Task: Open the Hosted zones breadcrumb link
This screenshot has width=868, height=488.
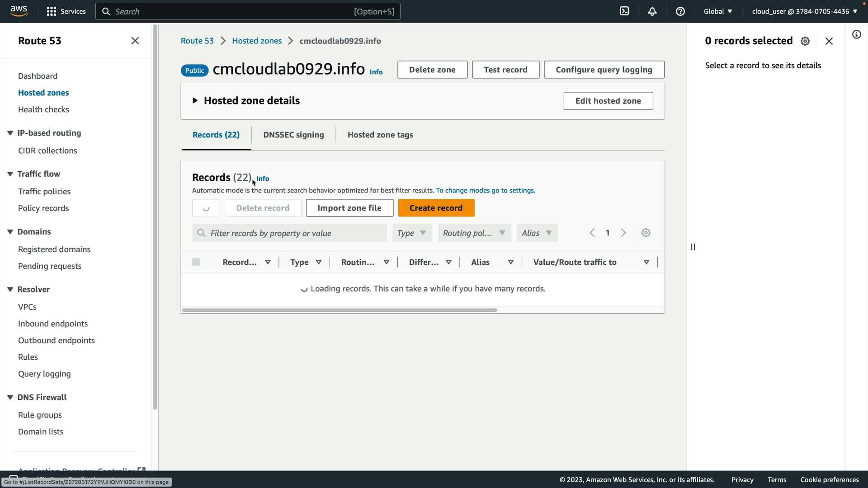Action: point(256,41)
